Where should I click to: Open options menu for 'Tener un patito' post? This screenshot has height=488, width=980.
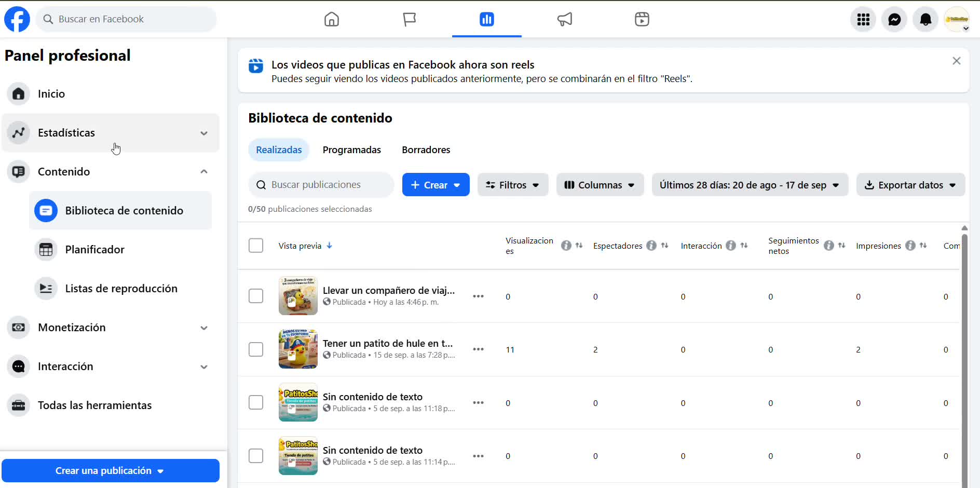[x=478, y=349]
